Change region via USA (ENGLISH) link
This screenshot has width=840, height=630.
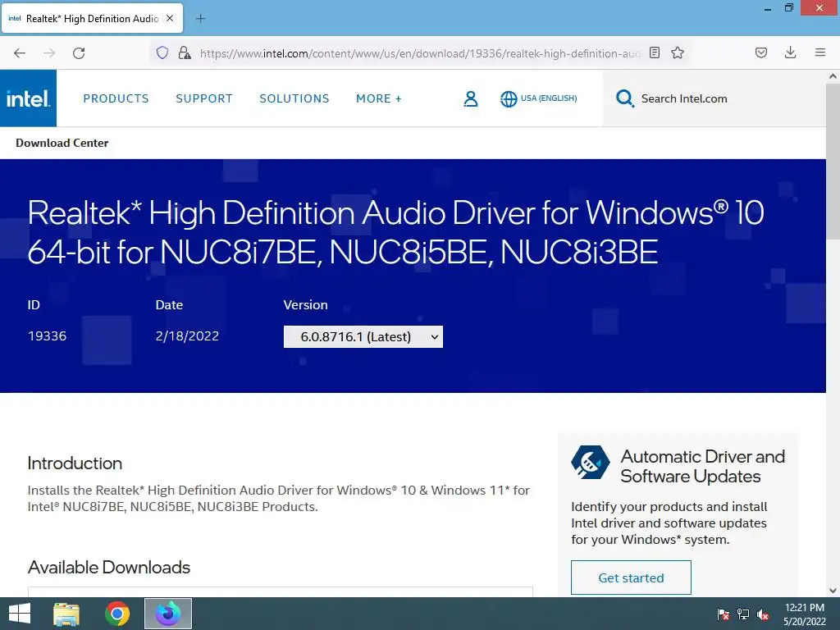click(549, 98)
